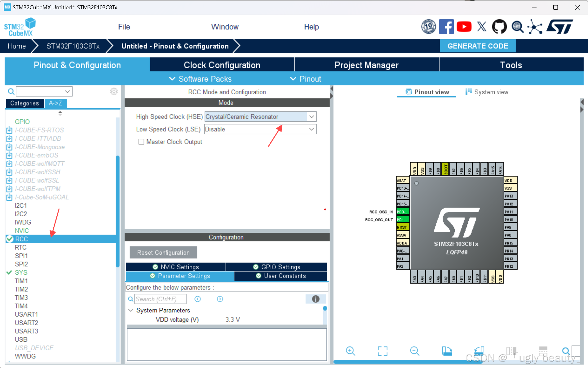Open the categories settings gear icon

coord(114,91)
